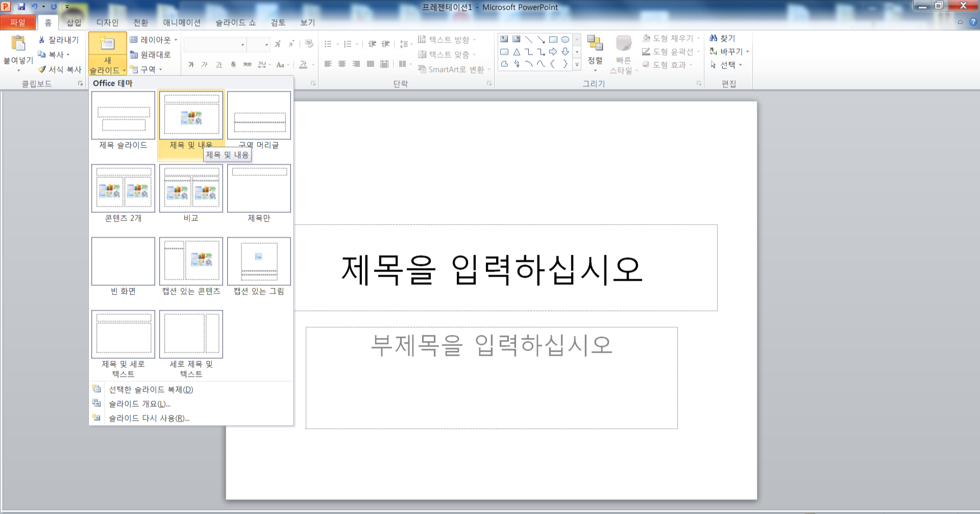Click the Increase Indent icon in paragraph group

point(385,44)
